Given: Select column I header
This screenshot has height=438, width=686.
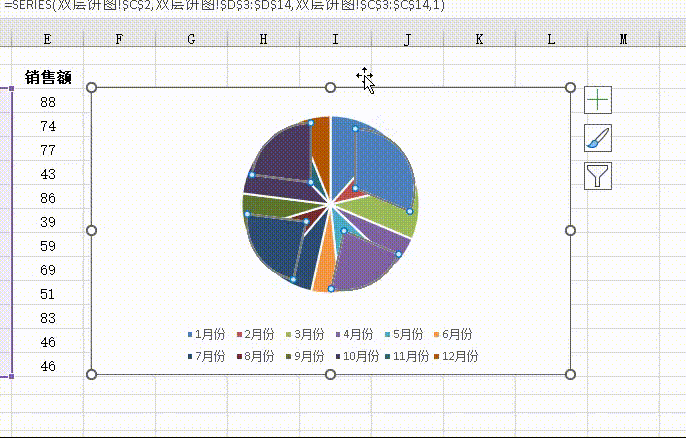Looking at the screenshot, I should coord(335,39).
